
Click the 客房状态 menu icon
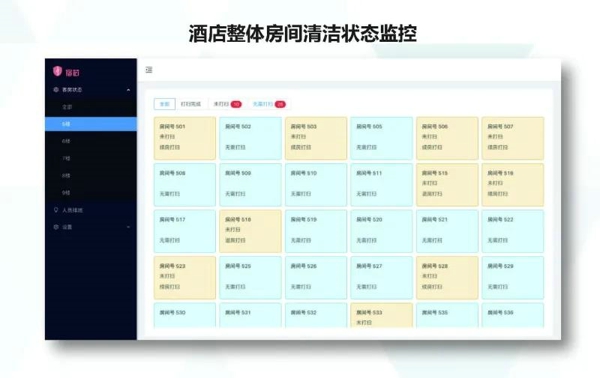(56, 90)
